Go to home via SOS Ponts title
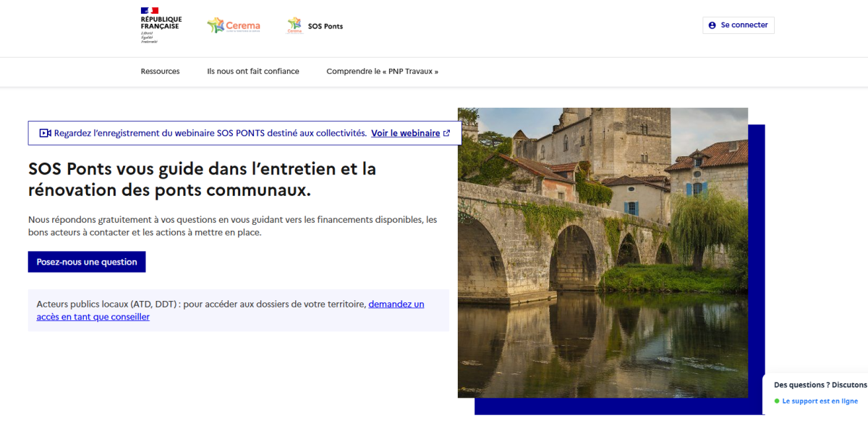Viewport: 868px width, 426px height. 325,26
